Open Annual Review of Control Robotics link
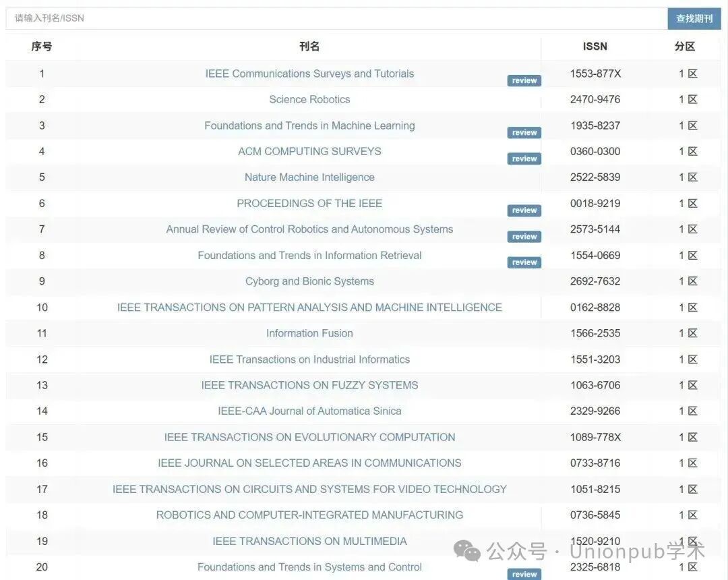This screenshot has width=728, height=580. [x=309, y=229]
